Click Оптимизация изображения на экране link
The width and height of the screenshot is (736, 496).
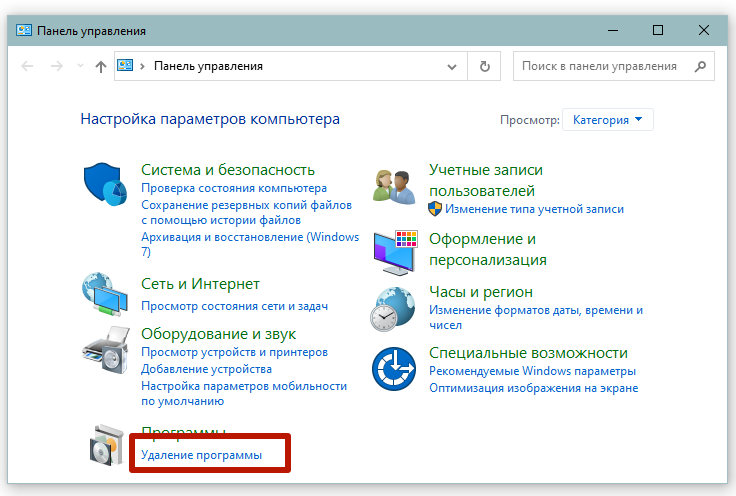coord(534,388)
